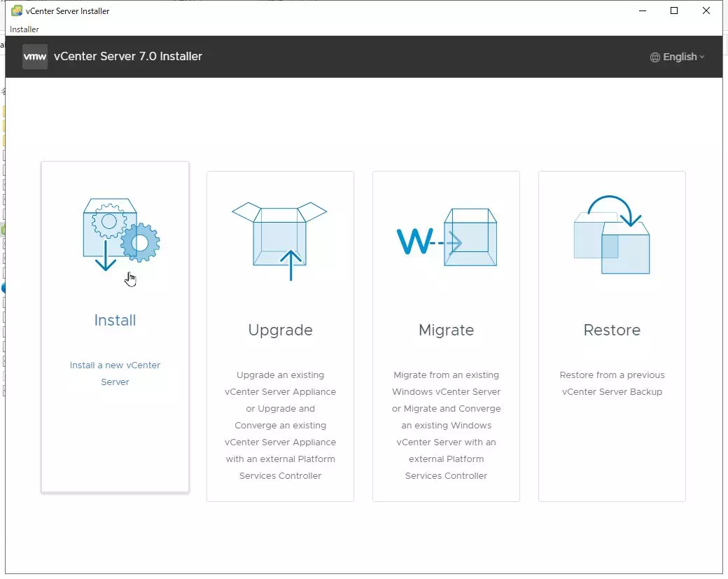Click the 'vCenter Server 7.0 Installer' header title

coord(128,57)
